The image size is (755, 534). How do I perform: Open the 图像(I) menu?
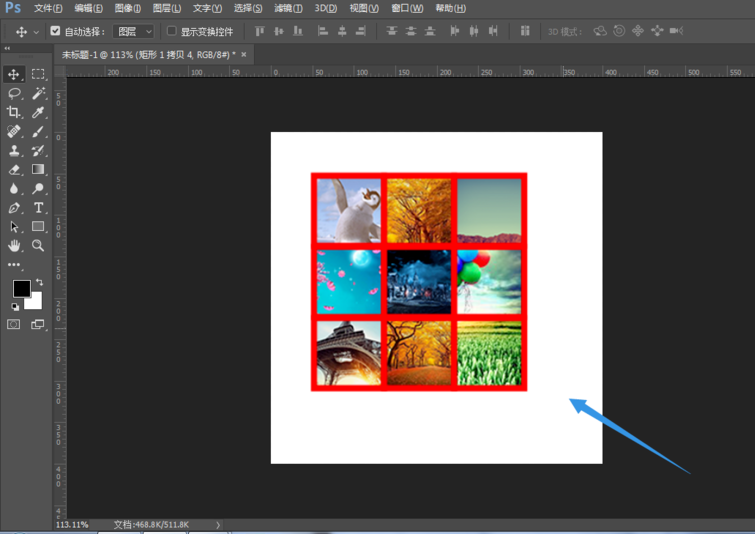point(128,8)
